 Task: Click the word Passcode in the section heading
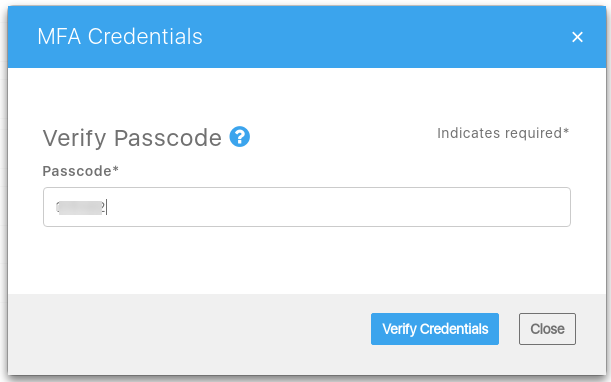pos(168,138)
